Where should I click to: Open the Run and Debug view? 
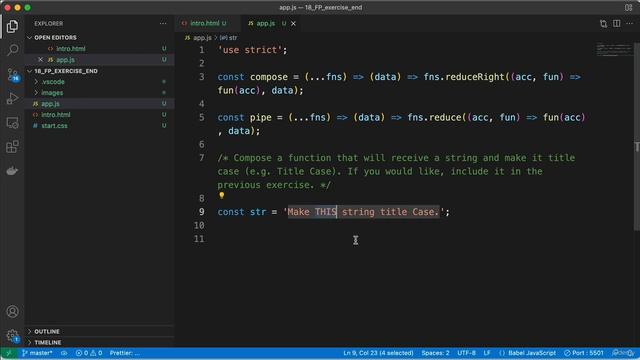pos(12,98)
